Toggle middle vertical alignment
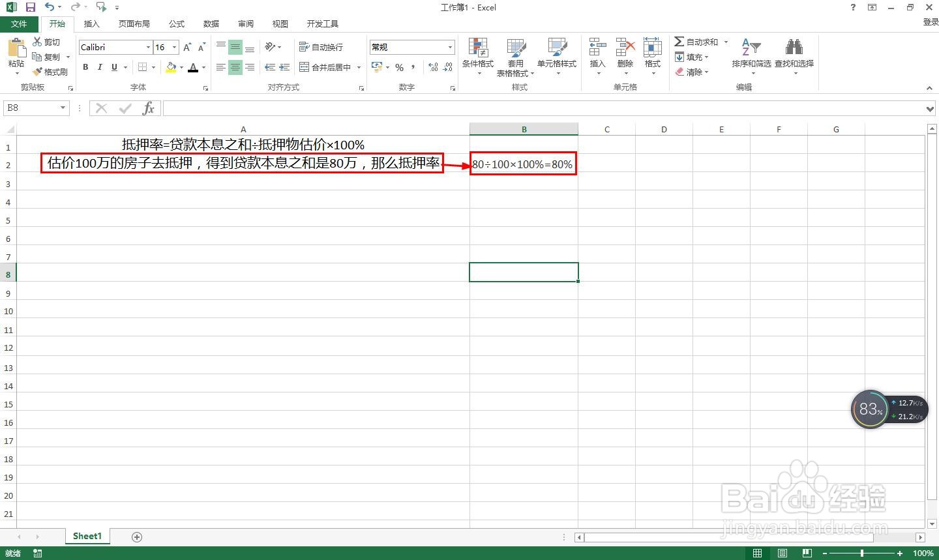The height and width of the screenshot is (560, 939). click(x=235, y=47)
